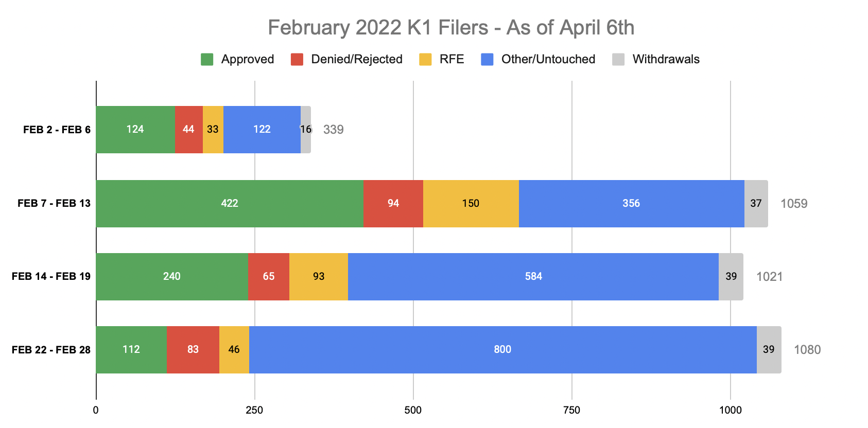Click the 500 x-axis tick label
Screen dimensions: 868x428
coord(413,410)
